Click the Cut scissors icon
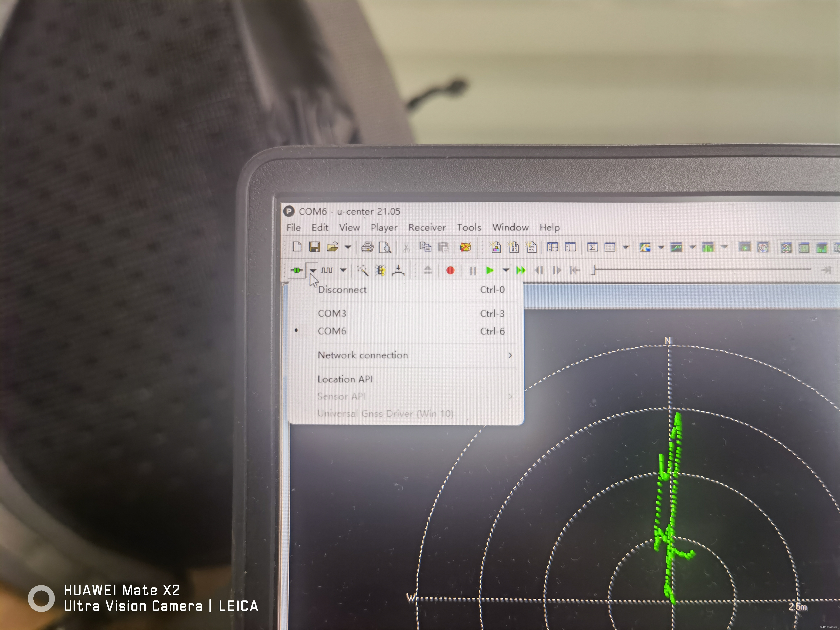This screenshot has width=840, height=630. [406, 248]
